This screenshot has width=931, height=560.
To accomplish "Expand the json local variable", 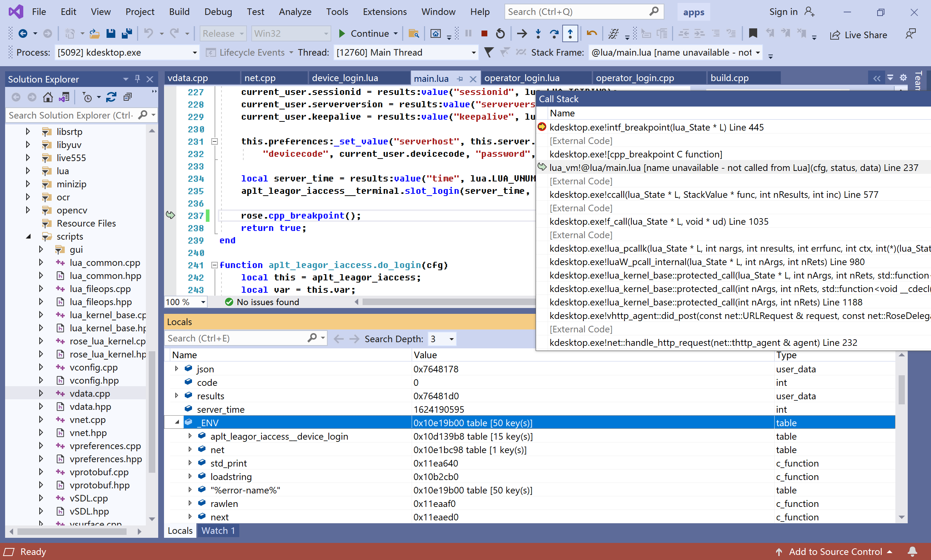I will pyautogui.click(x=176, y=369).
